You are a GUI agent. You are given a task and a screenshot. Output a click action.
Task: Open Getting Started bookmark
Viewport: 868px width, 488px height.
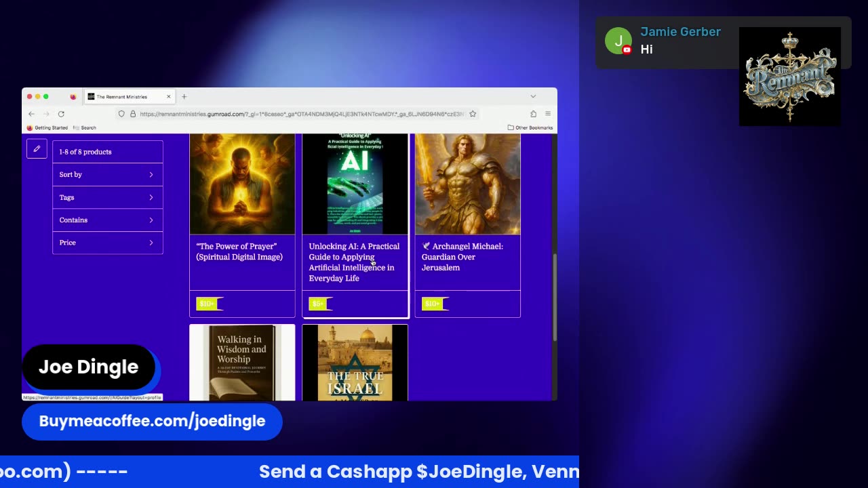pos(47,127)
